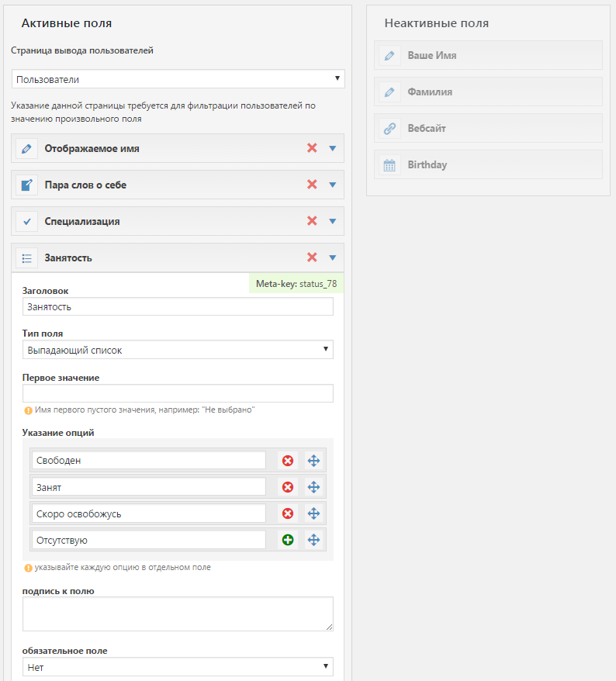
Task: Open the Пользователи page dropdown
Action: (178, 79)
